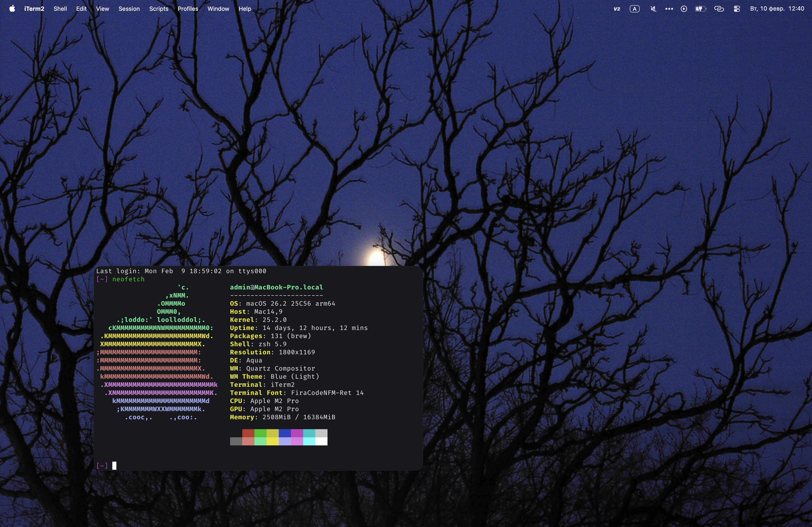Screen dimensions: 812x527
Task: Open the Apple menu
Action: click(12, 9)
